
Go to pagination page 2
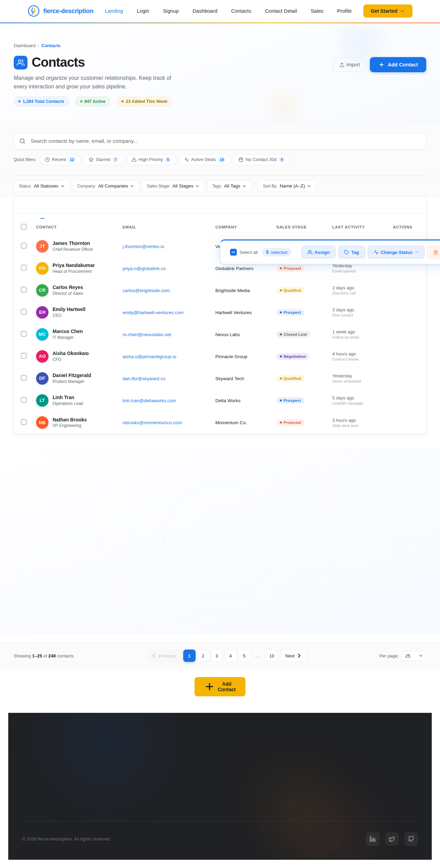coord(203,656)
